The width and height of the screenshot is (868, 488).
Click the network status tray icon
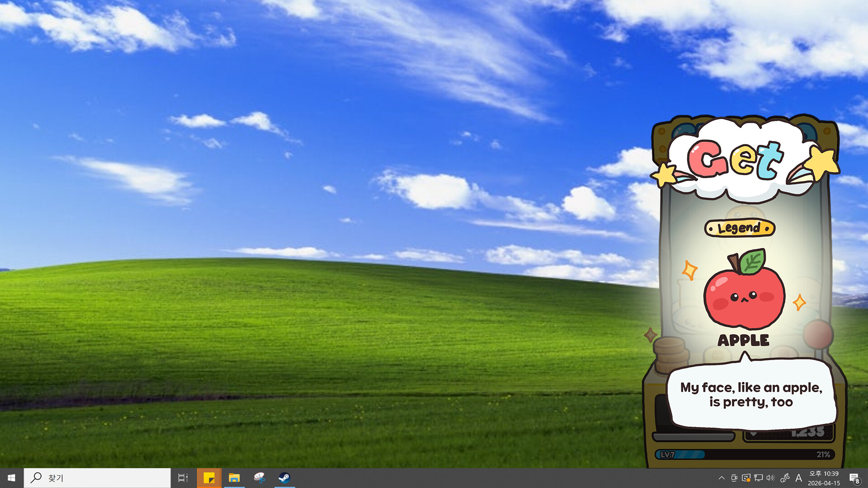point(758,478)
